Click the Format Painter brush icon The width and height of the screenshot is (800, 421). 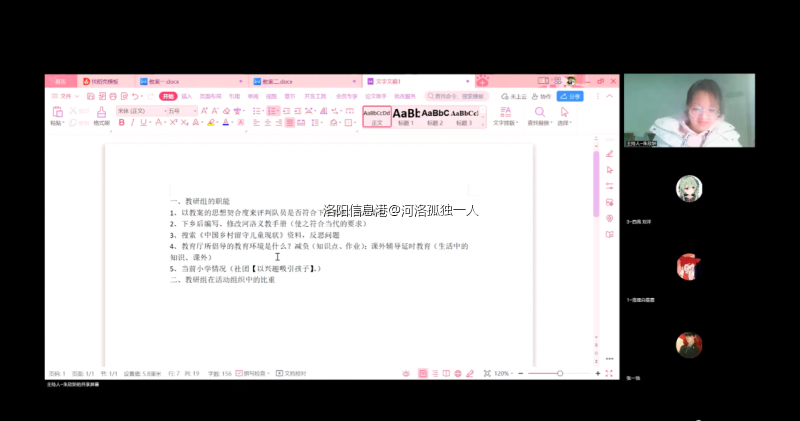pyautogui.click(x=102, y=112)
